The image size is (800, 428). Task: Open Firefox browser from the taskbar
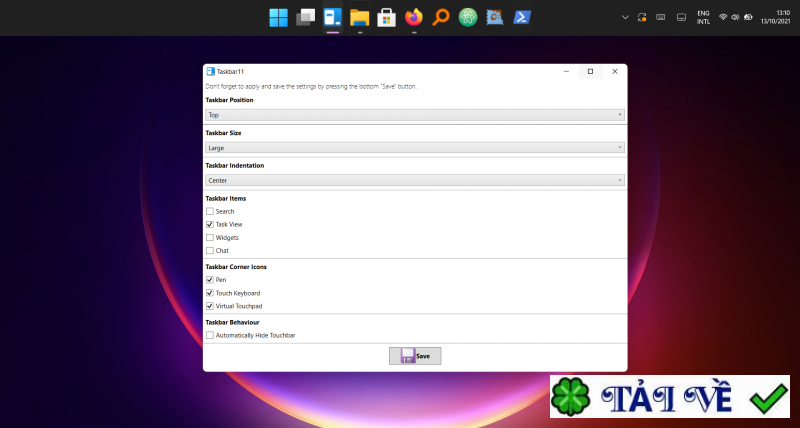pos(414,17)
